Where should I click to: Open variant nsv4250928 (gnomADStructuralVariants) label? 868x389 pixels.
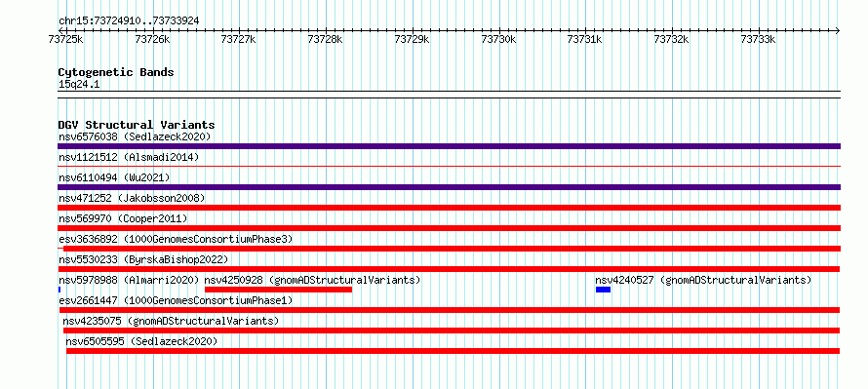(313, 280)
